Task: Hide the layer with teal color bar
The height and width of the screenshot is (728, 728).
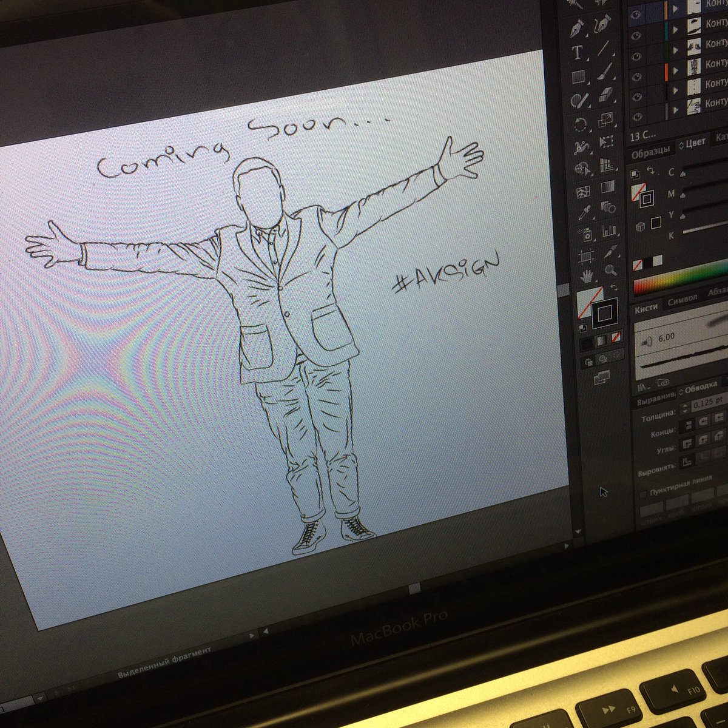Action: pyautogui.click(x=636, y=36)
